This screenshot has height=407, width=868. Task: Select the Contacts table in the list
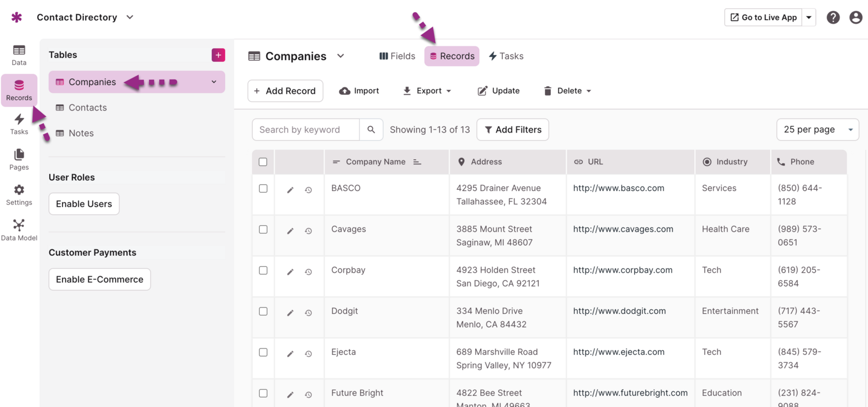pyautogui.click(x=87, y=108)
